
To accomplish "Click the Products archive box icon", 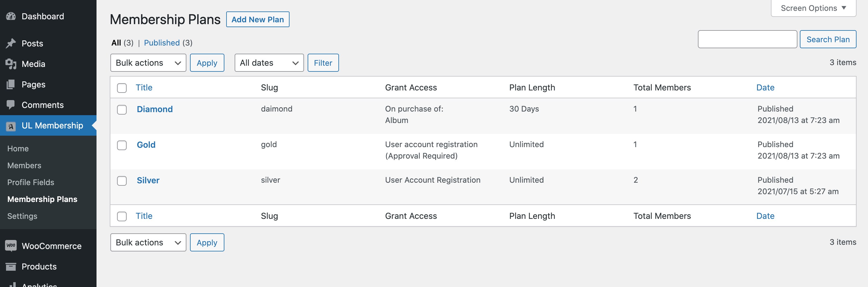I will [x=11, y=266].
